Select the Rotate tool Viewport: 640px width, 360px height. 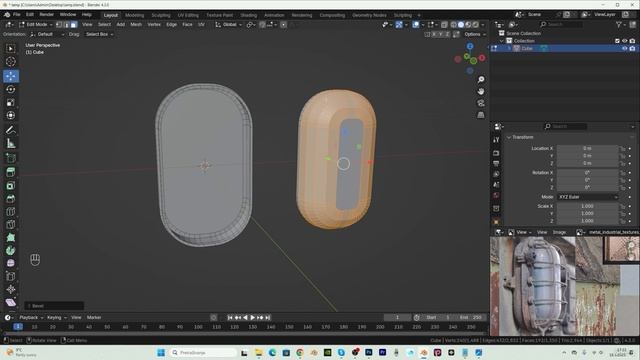pyautogui.click(x=11, y=89)
